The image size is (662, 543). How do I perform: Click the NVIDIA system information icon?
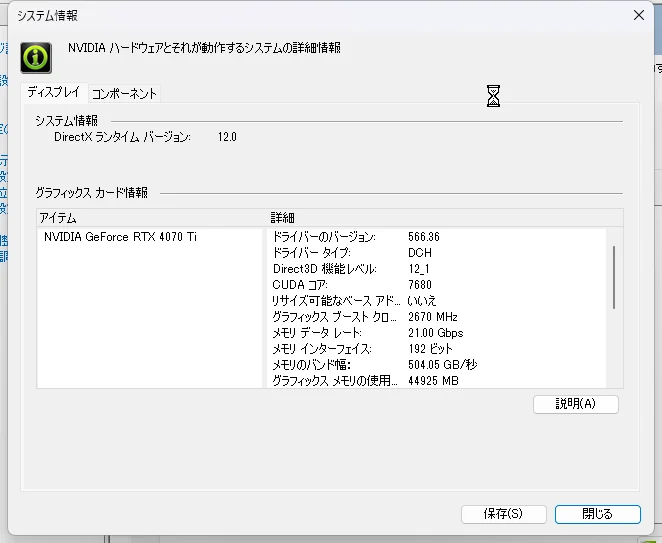click(37, 56)
